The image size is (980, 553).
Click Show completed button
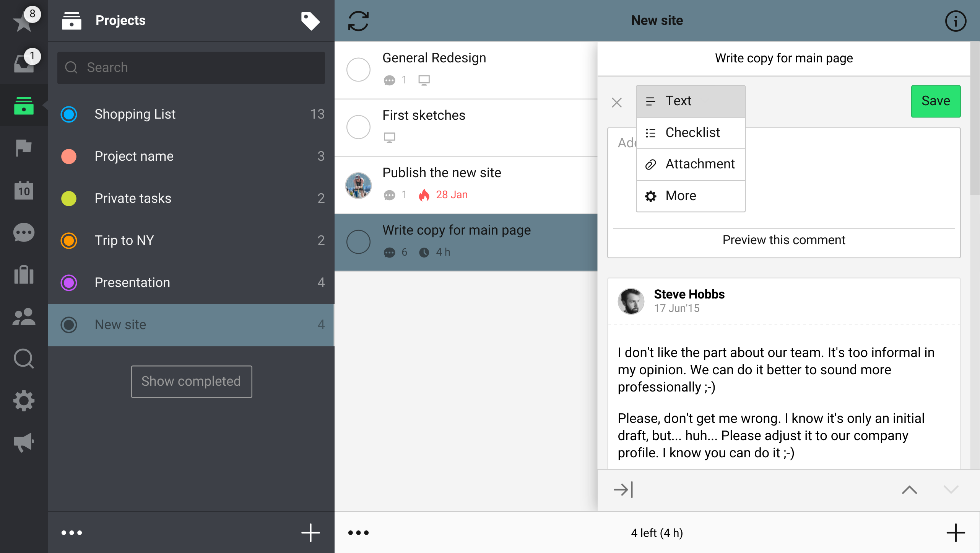pos(191,382)
